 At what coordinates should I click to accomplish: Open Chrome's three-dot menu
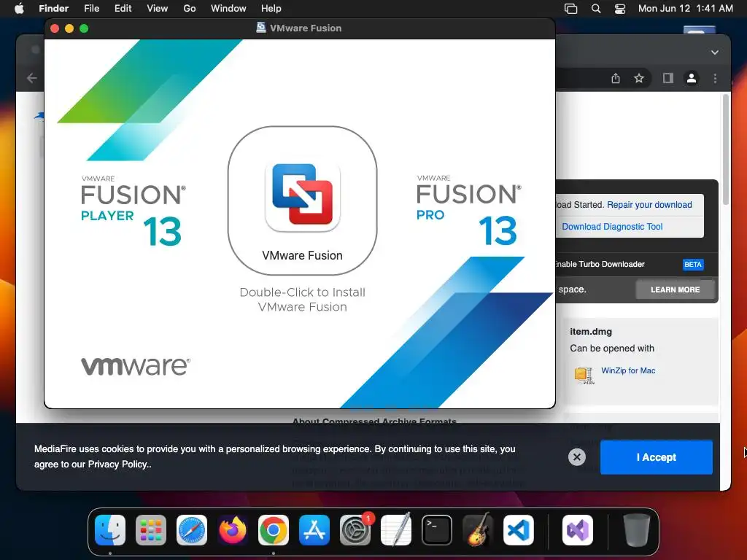tap(715, 78)
